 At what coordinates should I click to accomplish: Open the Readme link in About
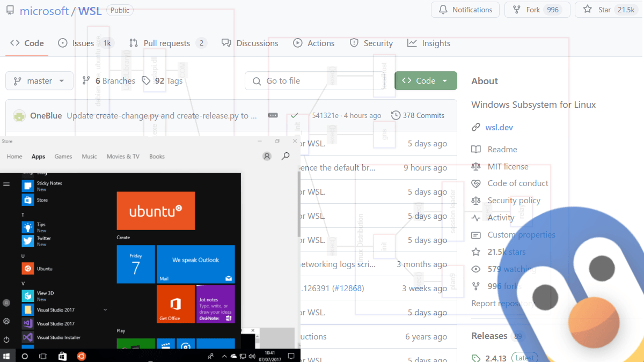502,150
